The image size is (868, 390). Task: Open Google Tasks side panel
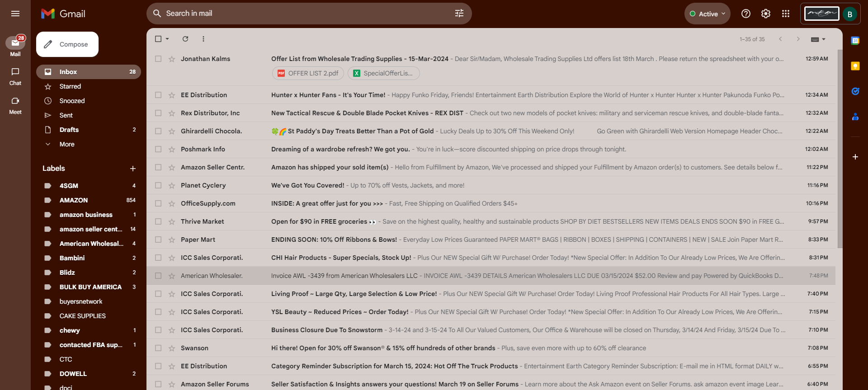tap(855, 91)
